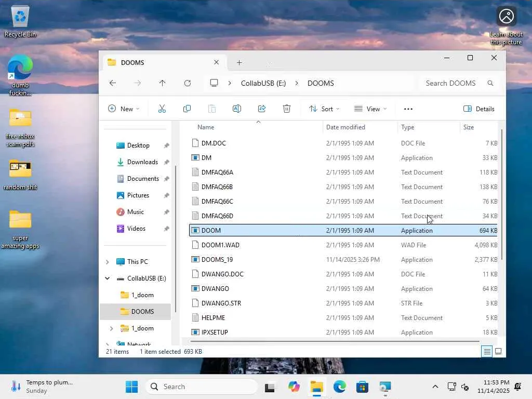Open the View dropdown menu

click(370, 109)
